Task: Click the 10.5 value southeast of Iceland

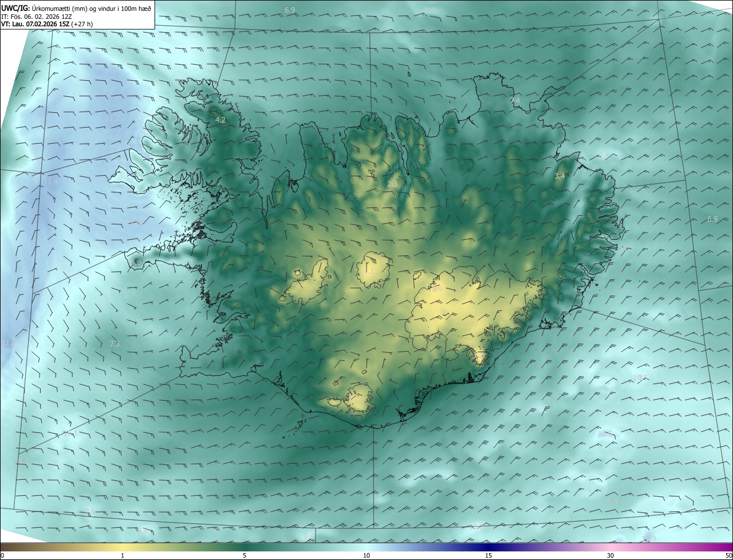Action: point(640,377)
